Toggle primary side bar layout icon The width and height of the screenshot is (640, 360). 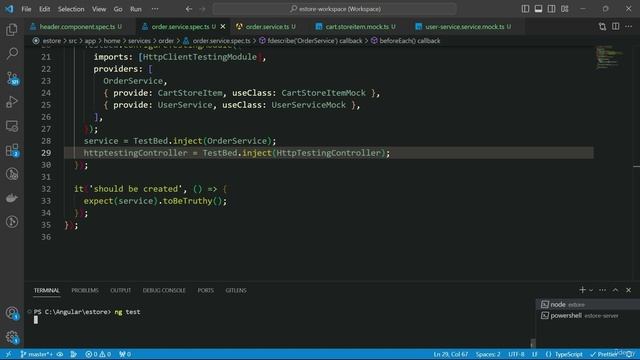[x=525, y=9]
